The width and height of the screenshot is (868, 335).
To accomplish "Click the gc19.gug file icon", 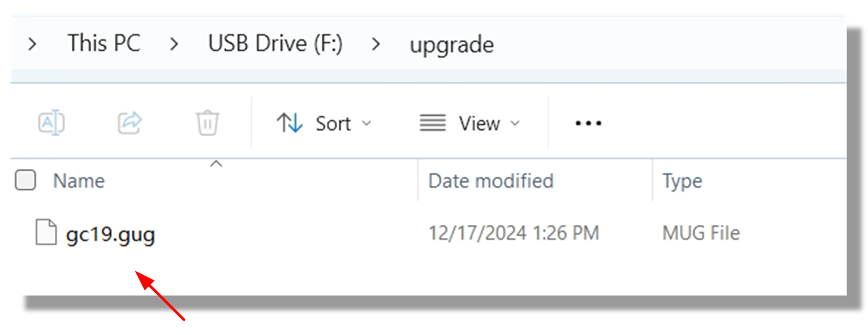I will (x=46, y=233).
